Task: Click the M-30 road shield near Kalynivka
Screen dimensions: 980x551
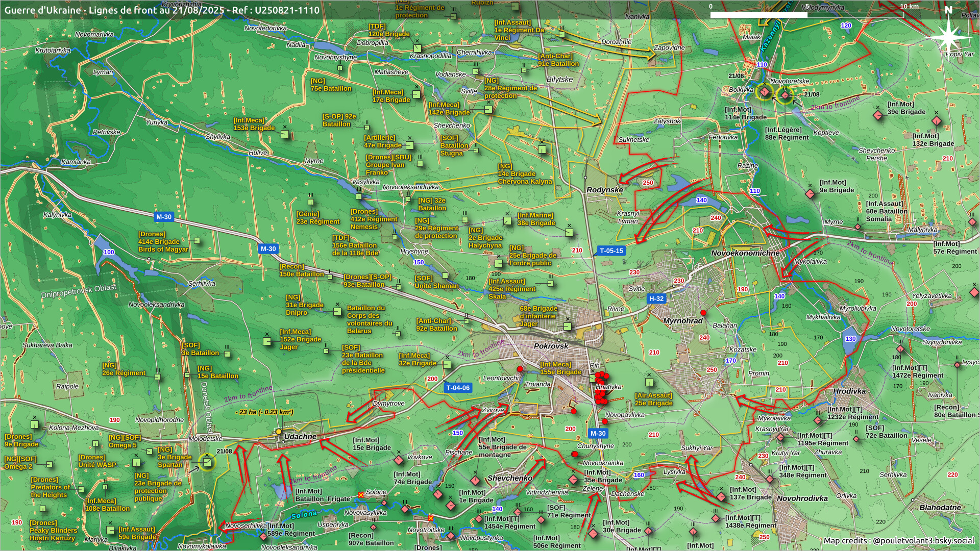Action: coord(163,217)
